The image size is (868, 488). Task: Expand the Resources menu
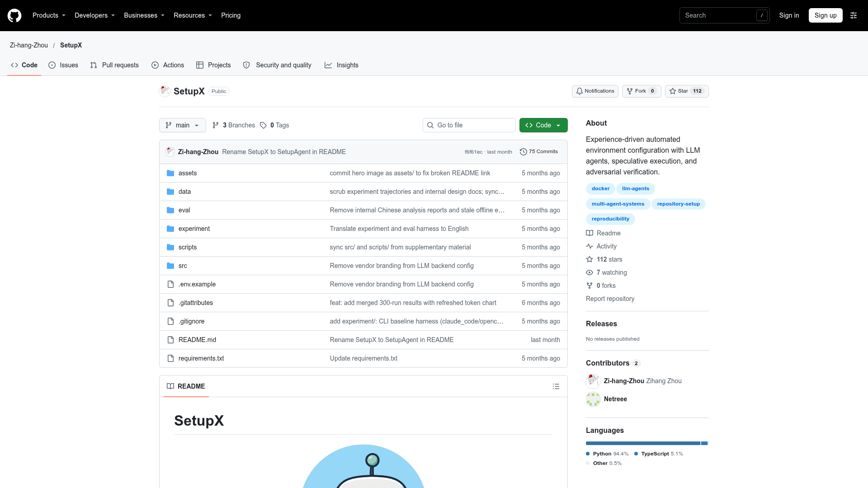click(x=193, y=15)
